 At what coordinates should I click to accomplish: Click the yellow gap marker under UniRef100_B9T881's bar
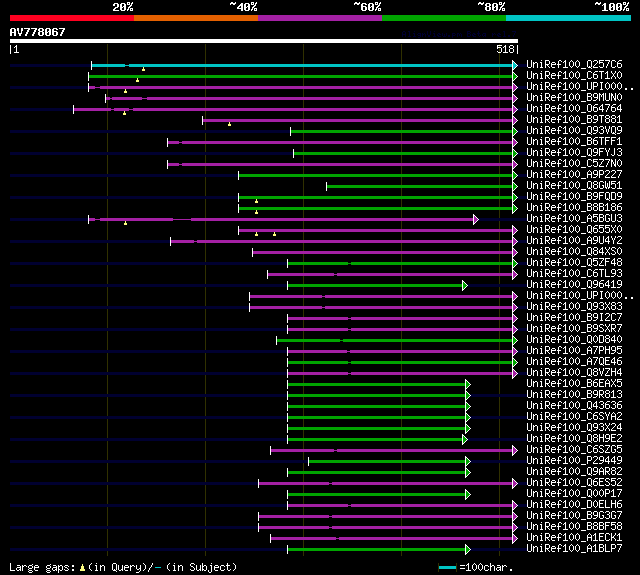click(229, 124)
